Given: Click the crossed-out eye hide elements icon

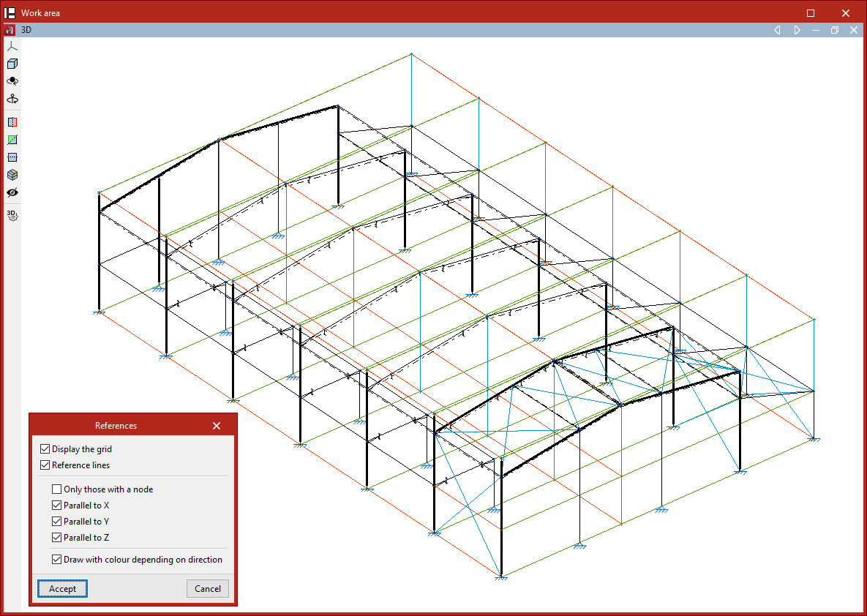Looking at the screenshot, I should click(x=12, y=192).
